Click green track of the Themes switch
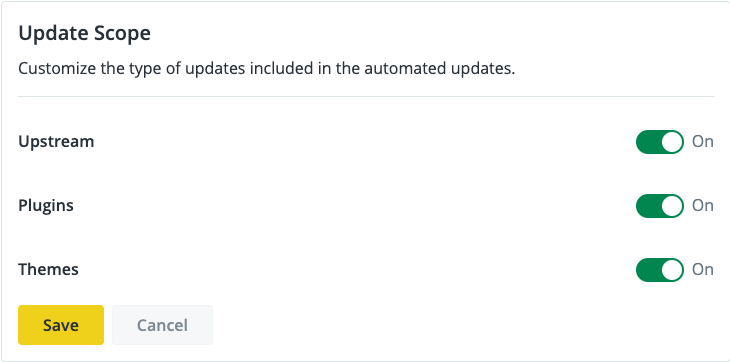730x362 pixels. (649, 270)
